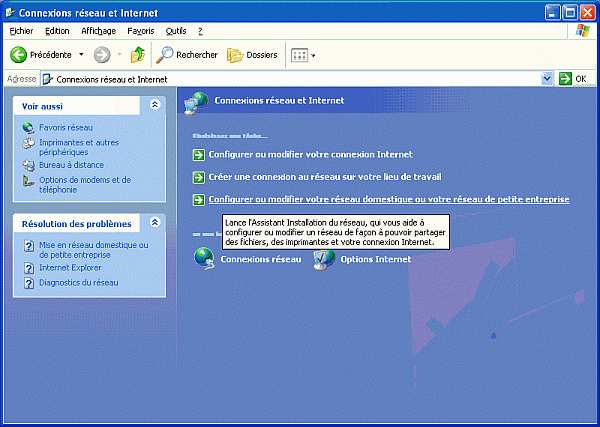The width and height of the screenshot is (600, 427).
Task: Collapse the Voir aussi panel
Action: [x=155, y=104]
